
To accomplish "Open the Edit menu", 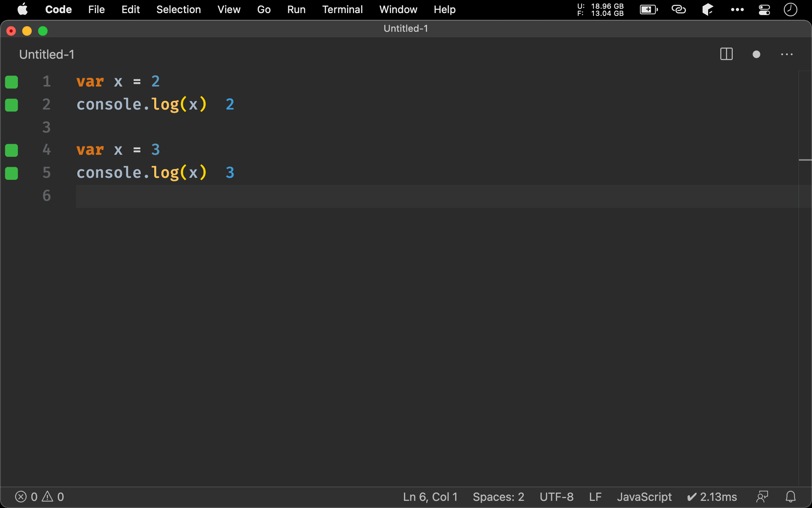I will tap(130, 10).
